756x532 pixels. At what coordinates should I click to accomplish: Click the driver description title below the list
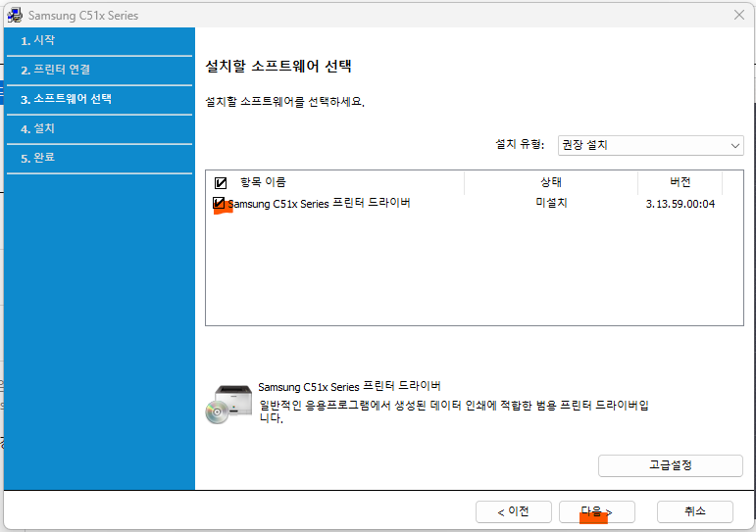(349, 386)
